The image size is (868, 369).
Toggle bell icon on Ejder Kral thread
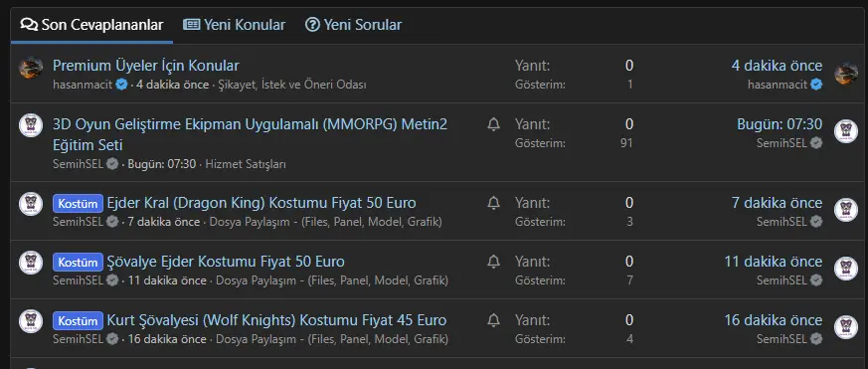pos(494,203)
